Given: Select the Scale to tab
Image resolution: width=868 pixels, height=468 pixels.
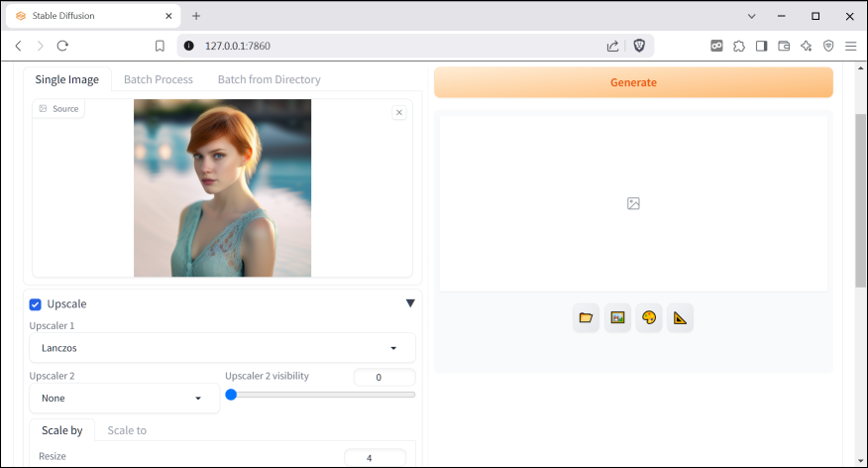Looking at the screenshot, I should [x=127, y=430].
